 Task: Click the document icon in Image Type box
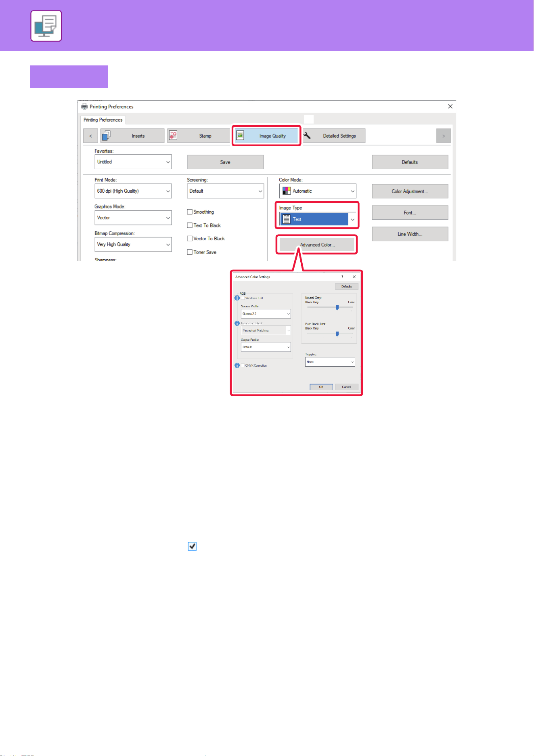286,219
